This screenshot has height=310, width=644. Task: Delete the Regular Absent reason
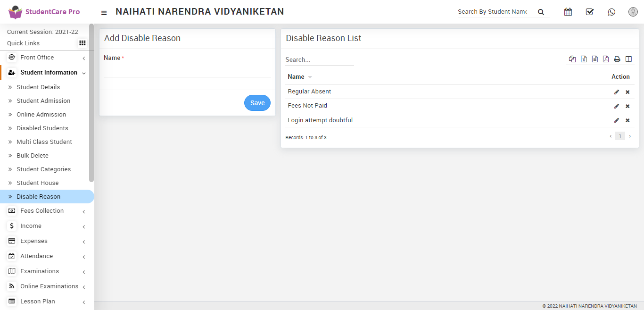pos(627,92)
